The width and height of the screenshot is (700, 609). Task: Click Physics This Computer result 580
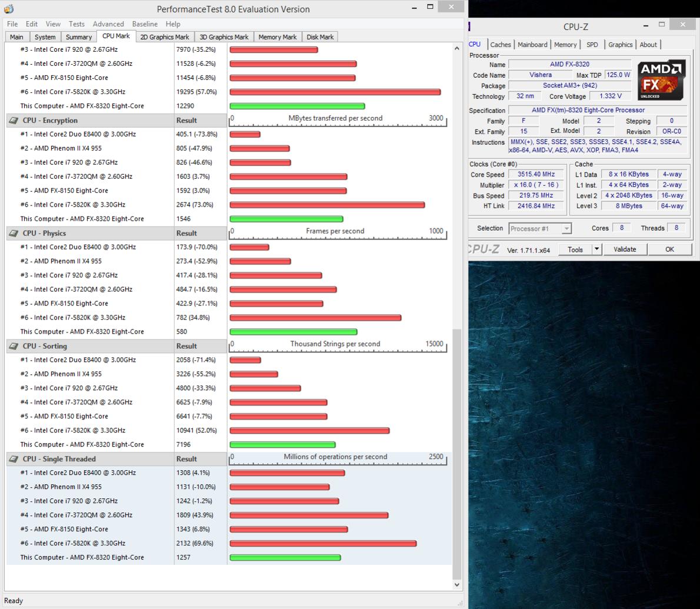[x=182, y=332]
